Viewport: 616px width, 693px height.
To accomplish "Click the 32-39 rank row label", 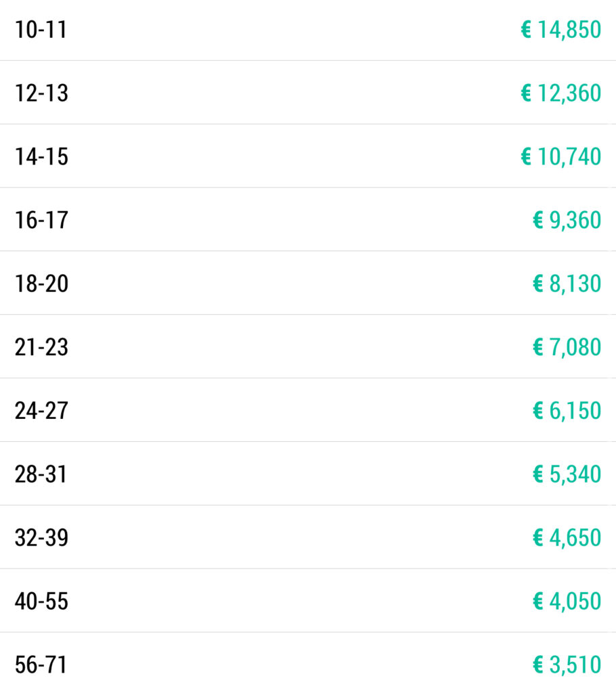I will click(x=41, y=538).
